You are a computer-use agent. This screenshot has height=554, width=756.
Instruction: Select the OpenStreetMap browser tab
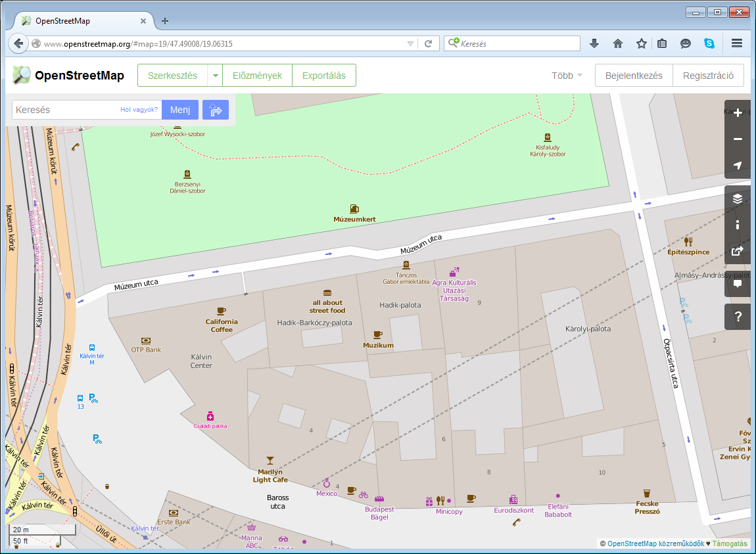[82, 21]
